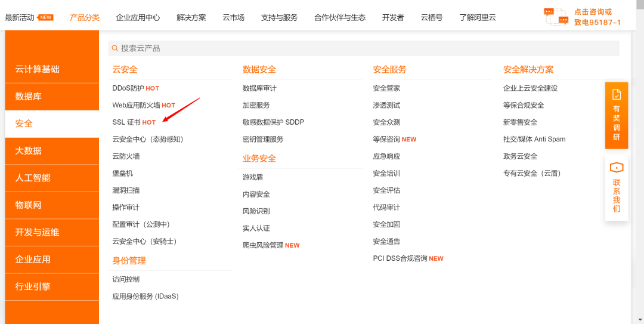Open 访问控制 link

point(126,280)
